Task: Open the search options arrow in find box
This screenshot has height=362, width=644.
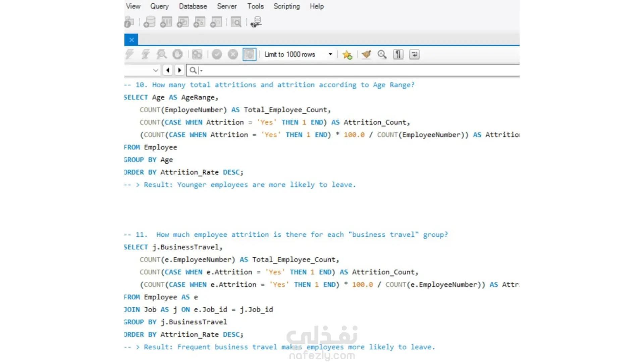Action: (x=201, y=71)
